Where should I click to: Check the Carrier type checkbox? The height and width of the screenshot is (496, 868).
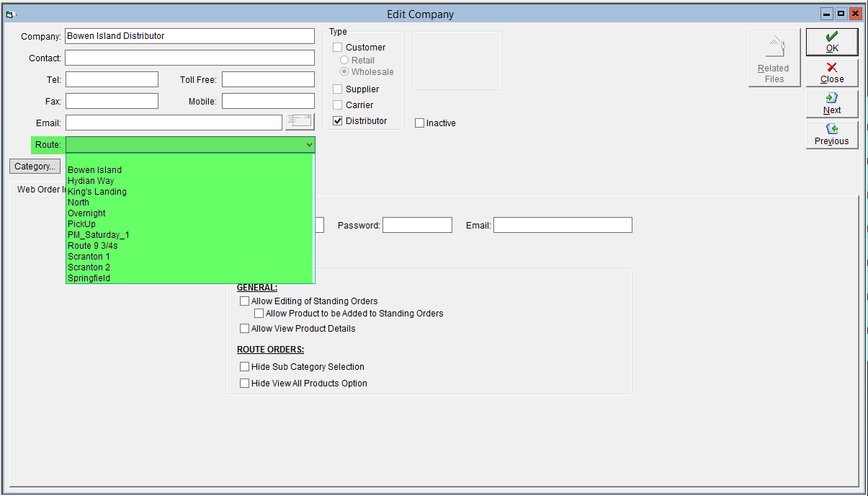pyautogui.click(x=337, y=105)
